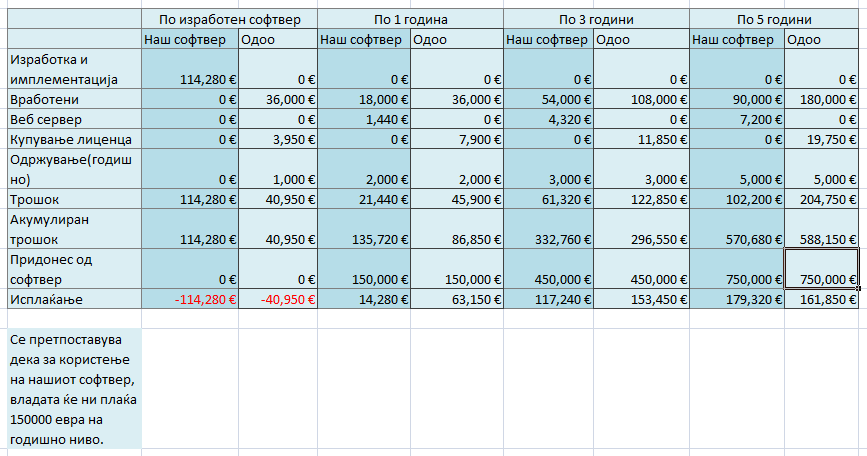Click the 'По 1 година' column header

(x=410, y=19)
